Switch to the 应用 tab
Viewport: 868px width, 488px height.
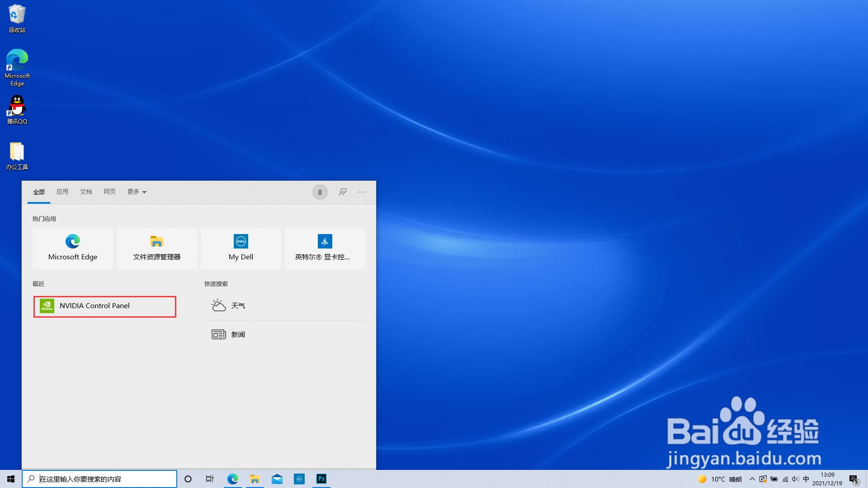tap(62, 192)
